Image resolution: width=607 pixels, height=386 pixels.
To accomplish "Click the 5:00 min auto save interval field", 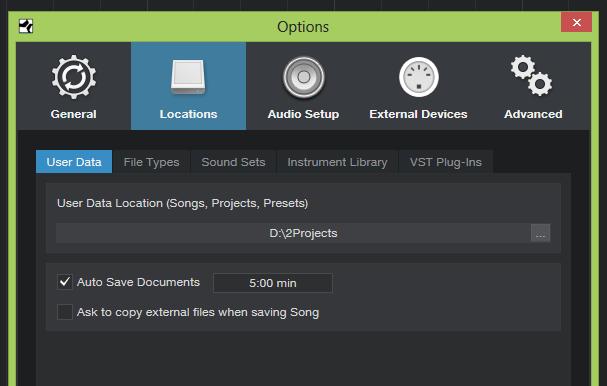I will [273, 283].
